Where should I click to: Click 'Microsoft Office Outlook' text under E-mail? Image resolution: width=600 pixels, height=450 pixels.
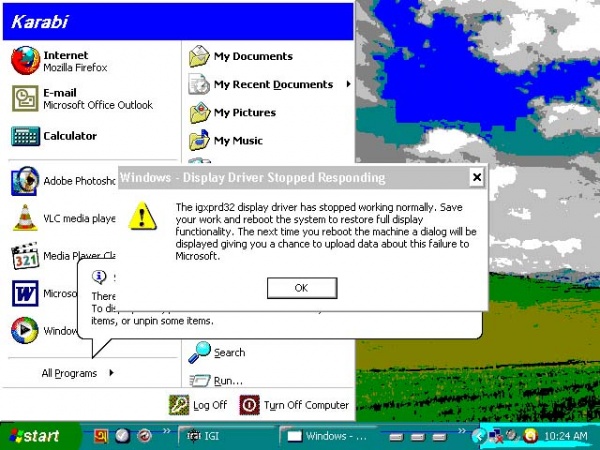click(x=98, y=105)
